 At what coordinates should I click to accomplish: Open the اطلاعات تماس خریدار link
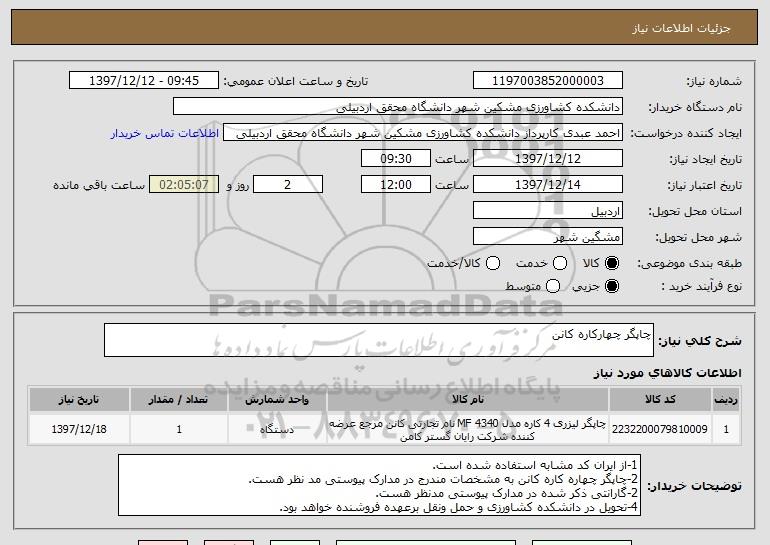pyautogui.click(x=165, y=133)
